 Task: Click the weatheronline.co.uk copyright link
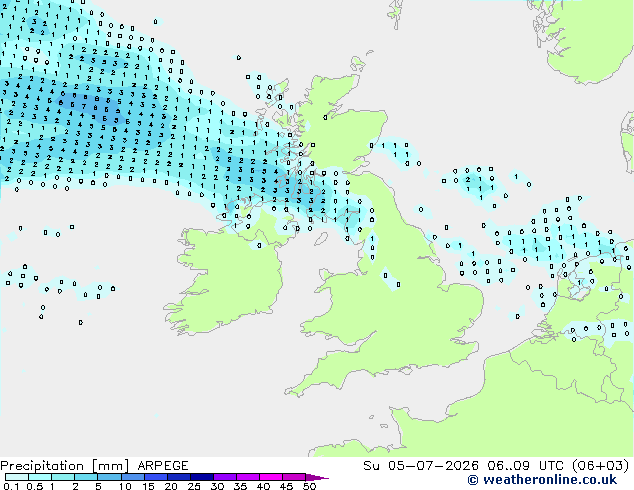pyautogui.click(x=542, y=480)
